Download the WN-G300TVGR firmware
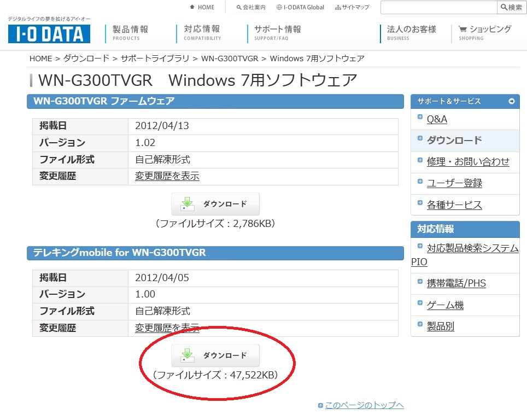 [x=215, y=203]
